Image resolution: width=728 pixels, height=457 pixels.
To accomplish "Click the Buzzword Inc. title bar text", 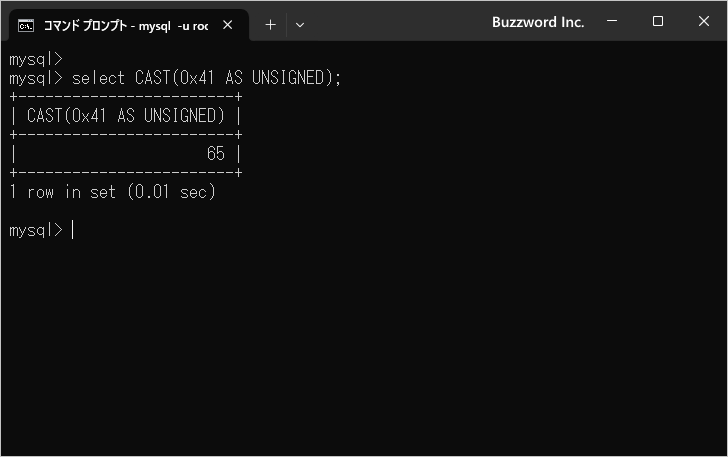I will click(538, 22).
